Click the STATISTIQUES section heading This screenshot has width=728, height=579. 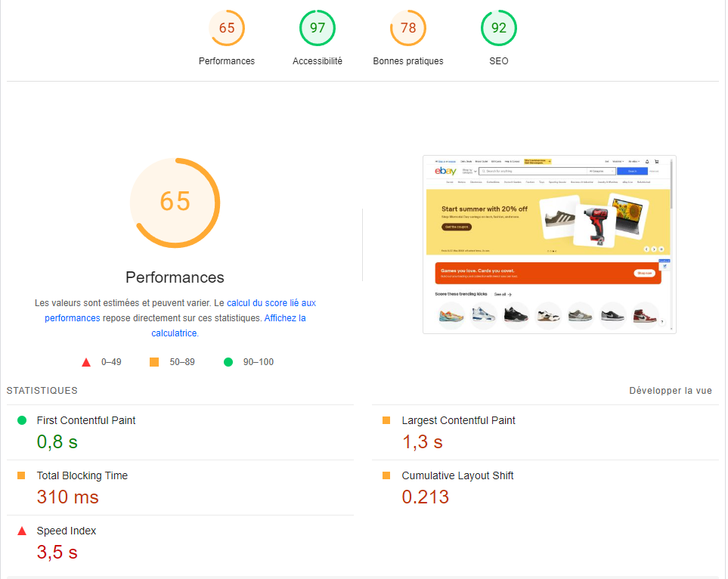click(42, 391)
